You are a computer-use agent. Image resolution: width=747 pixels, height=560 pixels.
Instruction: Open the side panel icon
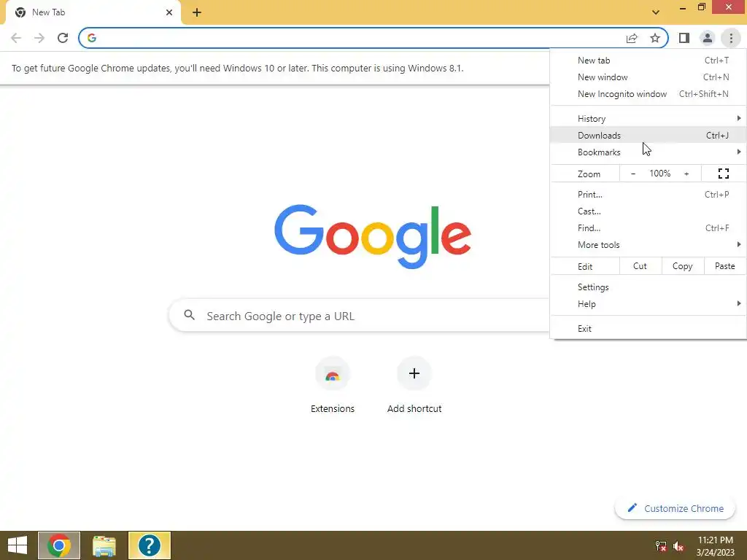(684, 38)
